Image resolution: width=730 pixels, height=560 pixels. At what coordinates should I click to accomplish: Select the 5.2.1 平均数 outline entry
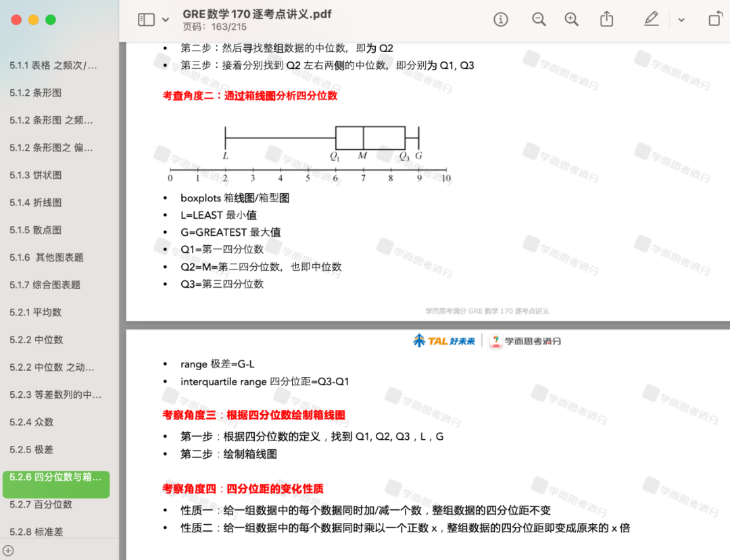(x=36, y=312)
